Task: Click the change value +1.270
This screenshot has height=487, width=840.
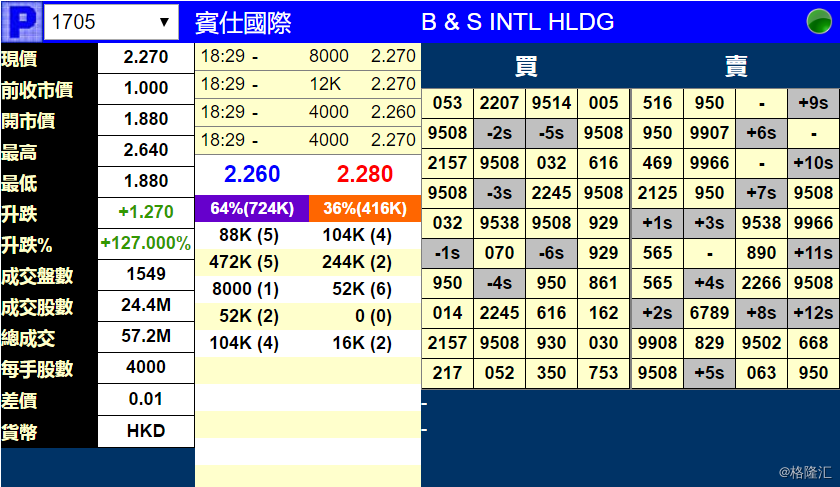Action: point(146,212)
